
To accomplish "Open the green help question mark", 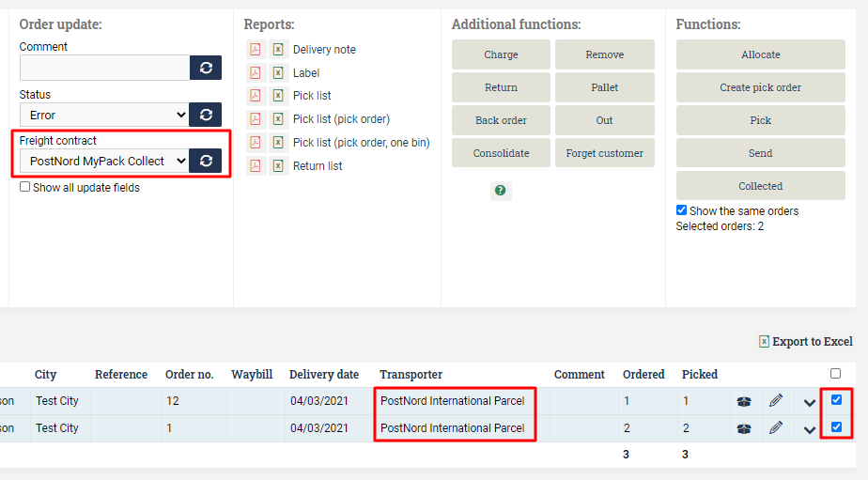I will (501, 191).
